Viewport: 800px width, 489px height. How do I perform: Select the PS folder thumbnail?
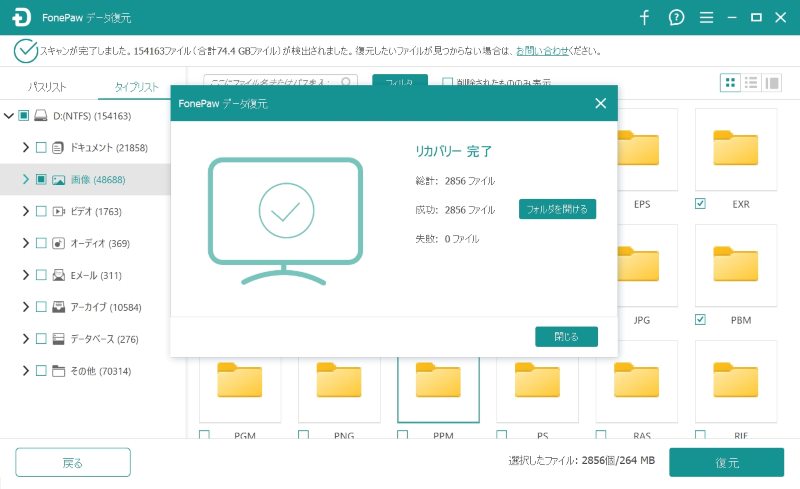(x=537, y=389)
